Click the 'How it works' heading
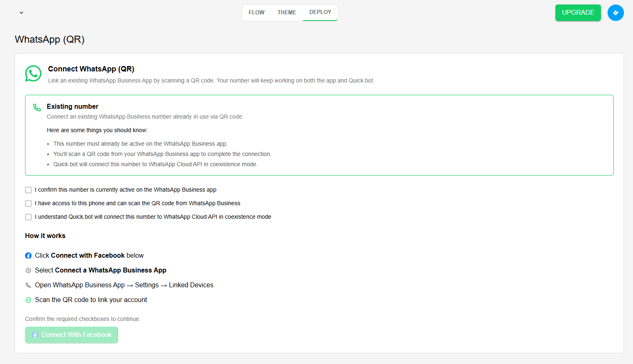Screen dimensions: 633x364 click(x=45, y=236)
